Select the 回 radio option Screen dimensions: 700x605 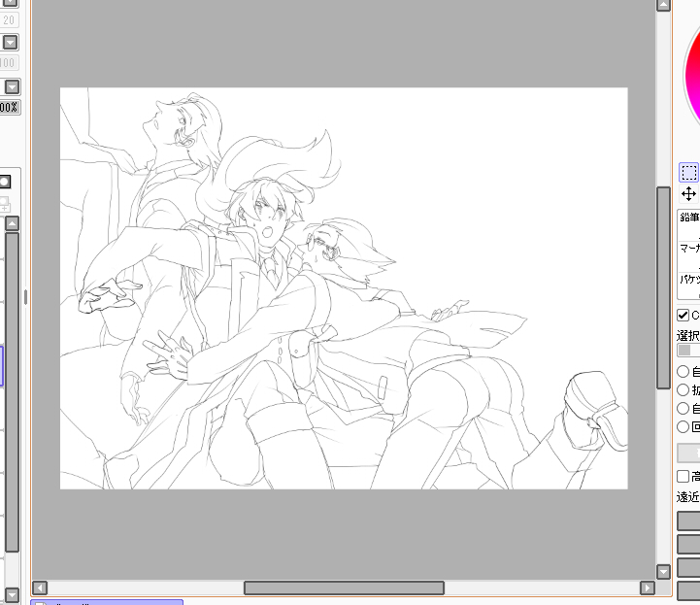(x=683, y=426)
